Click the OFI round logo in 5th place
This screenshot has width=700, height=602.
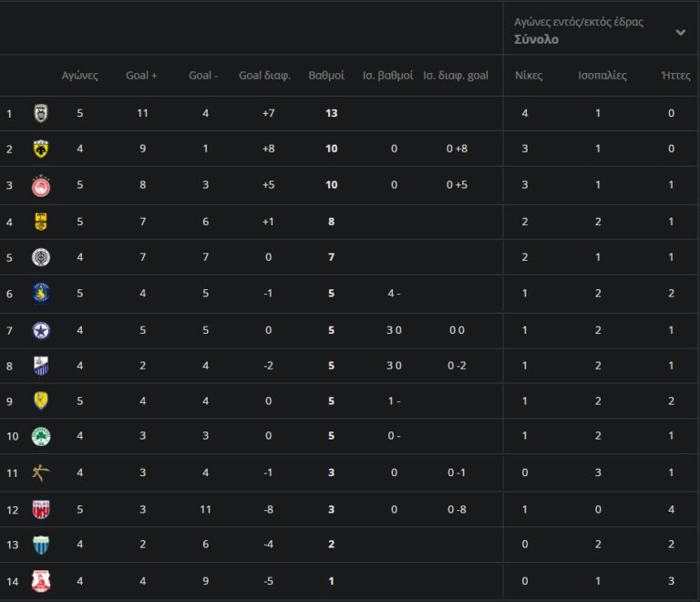(x=41, y=257)
